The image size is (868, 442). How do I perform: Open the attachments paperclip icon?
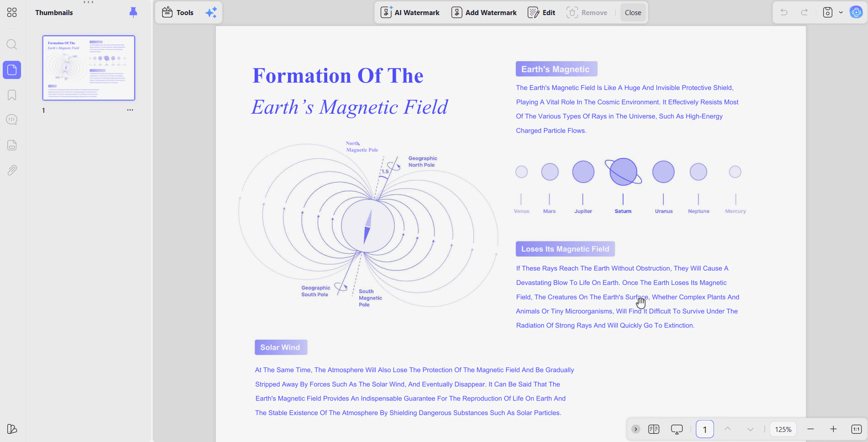[12, 170]
